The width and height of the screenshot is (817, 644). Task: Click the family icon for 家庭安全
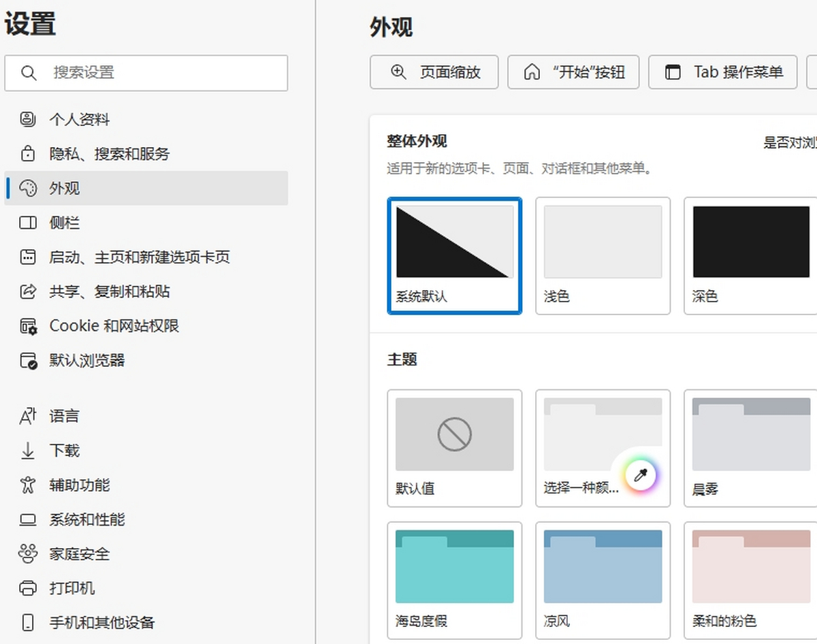pos(28,554)
